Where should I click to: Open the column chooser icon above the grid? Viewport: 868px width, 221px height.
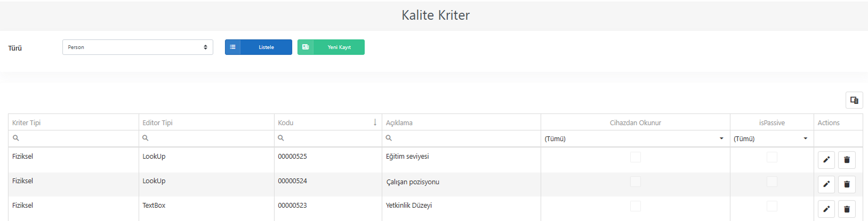coord(854,100)
